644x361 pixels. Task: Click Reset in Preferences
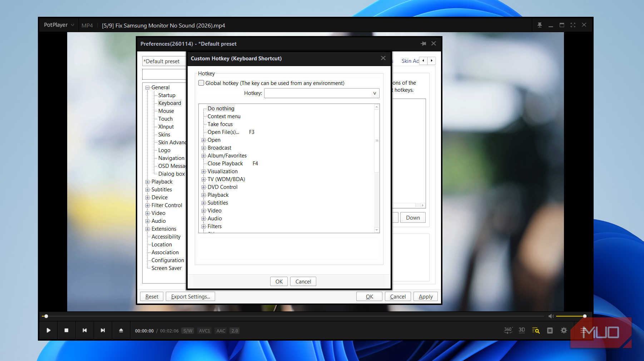(152, 296)
